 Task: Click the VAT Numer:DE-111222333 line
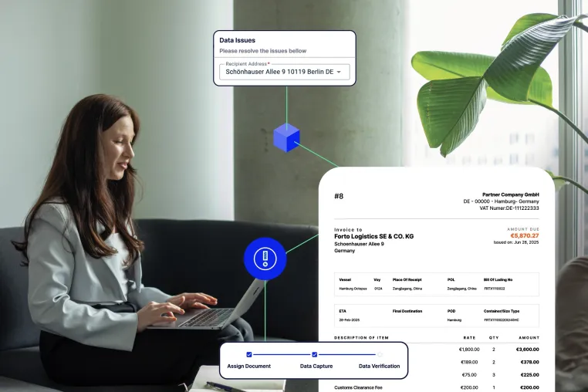[x=509, y=208]
